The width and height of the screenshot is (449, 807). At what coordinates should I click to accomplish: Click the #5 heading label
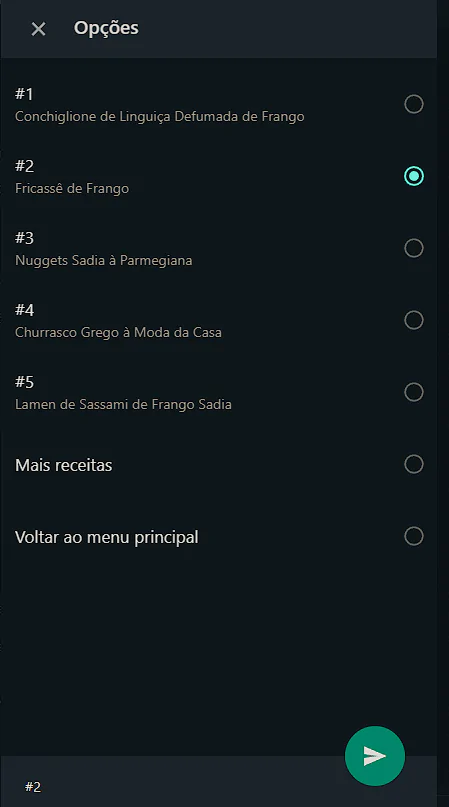pyautogui.click(x=24, y=382)
